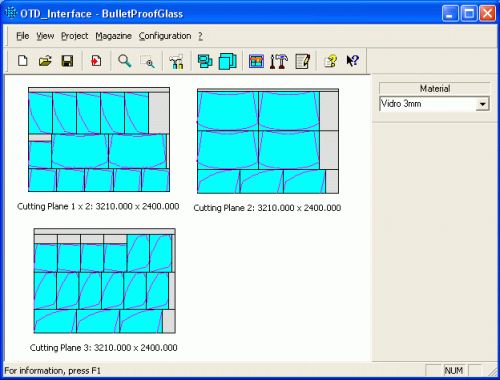The image size is (500, 380).
Task: Select the Cutting Plane 2 layout thumbnail
Action: (268, 141)
